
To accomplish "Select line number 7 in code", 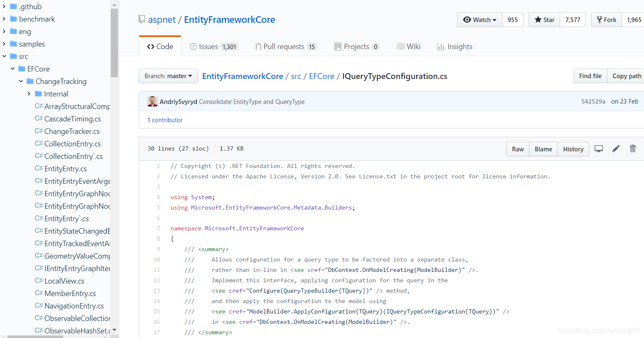I will [158, 228].
